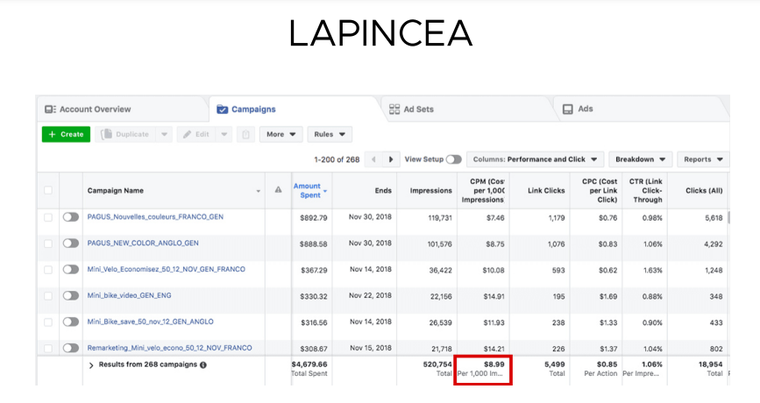Open the More dropdown menu
The height and width of the screenshot is (403, 760).
click(281, 134)
